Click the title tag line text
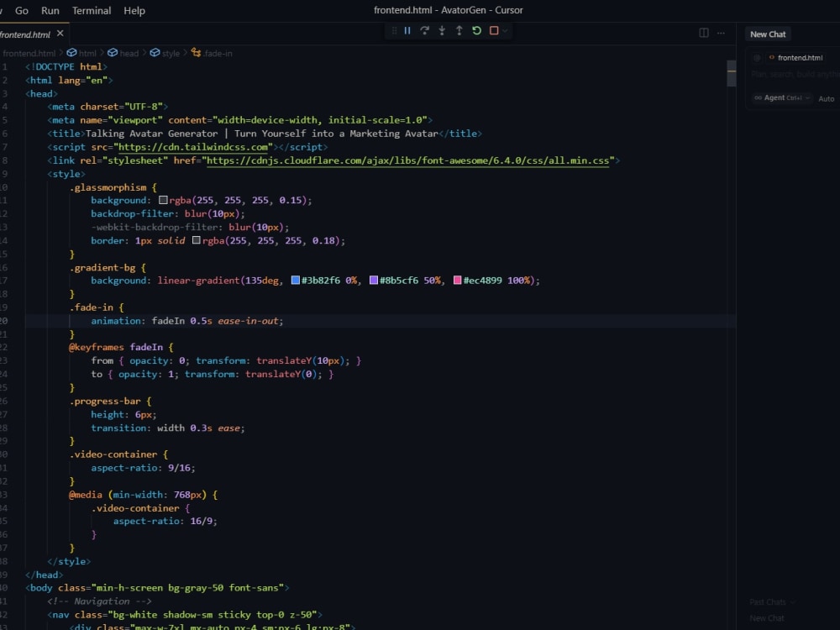Image resolution: width=840 pixels, height=630 pixels. click(x=265, y=134)
